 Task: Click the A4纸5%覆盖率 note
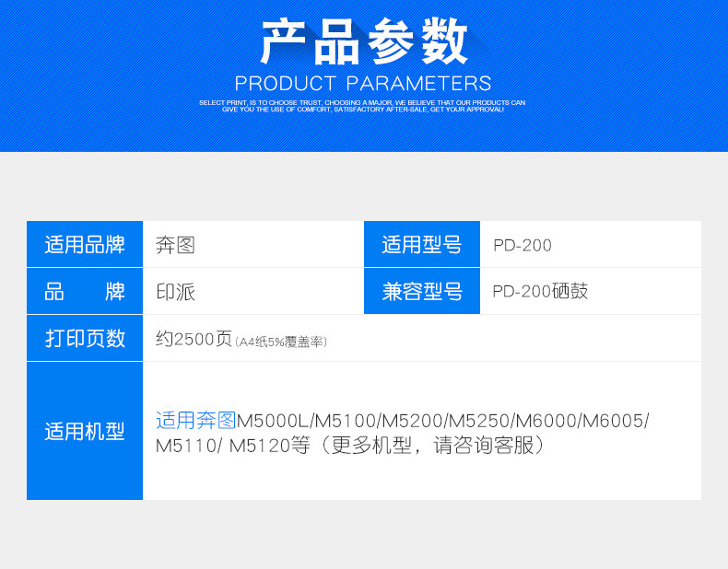click(281, 343)
